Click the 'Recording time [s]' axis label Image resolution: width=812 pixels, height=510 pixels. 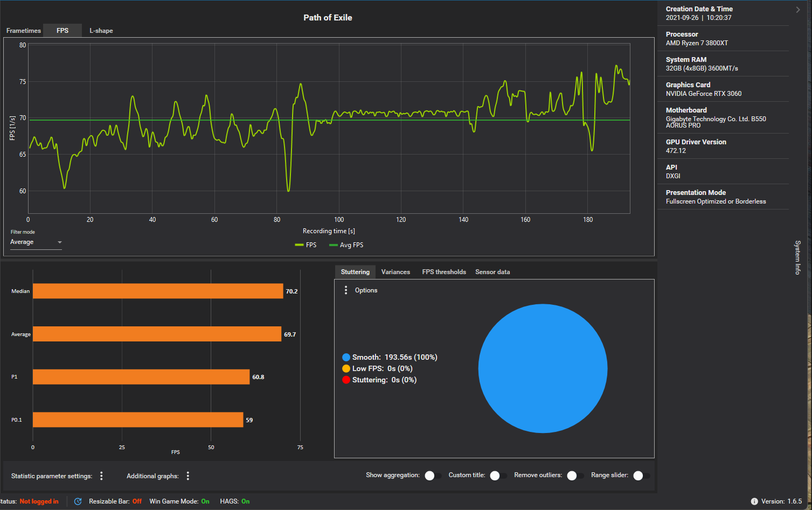[x=329, y=231]
